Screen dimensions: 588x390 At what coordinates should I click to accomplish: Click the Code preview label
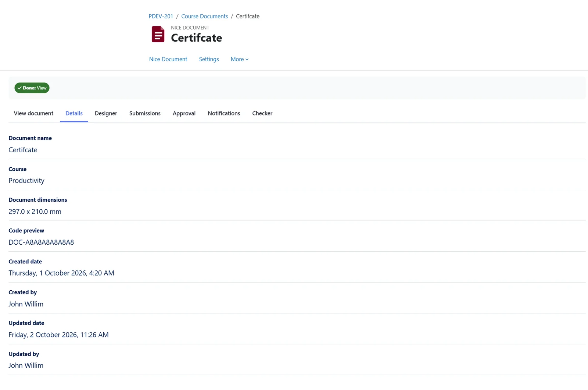point(26,231)
